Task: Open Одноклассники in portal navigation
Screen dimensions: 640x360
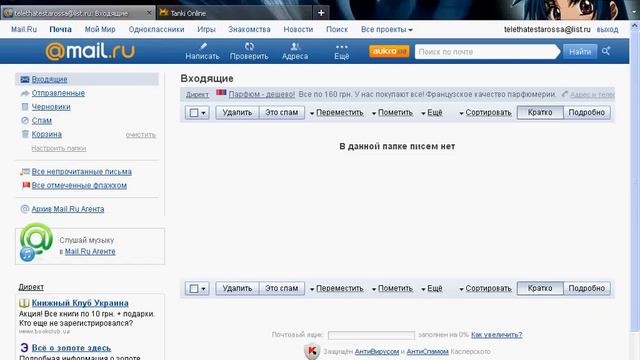Action: point(156,29)
